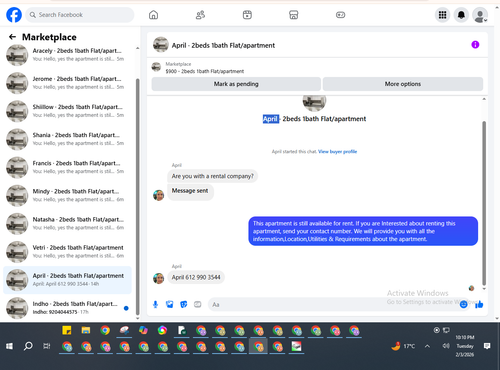This screenshot has width=500, height=370.
Task: Open Aracely's apartment conversation
Action: [x=68, y=55]
